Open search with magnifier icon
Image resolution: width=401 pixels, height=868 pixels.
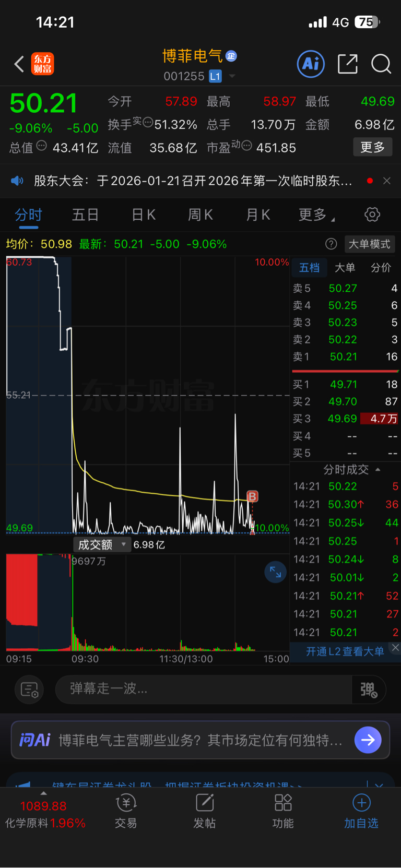pyautogui.click(x=381, y=64)
